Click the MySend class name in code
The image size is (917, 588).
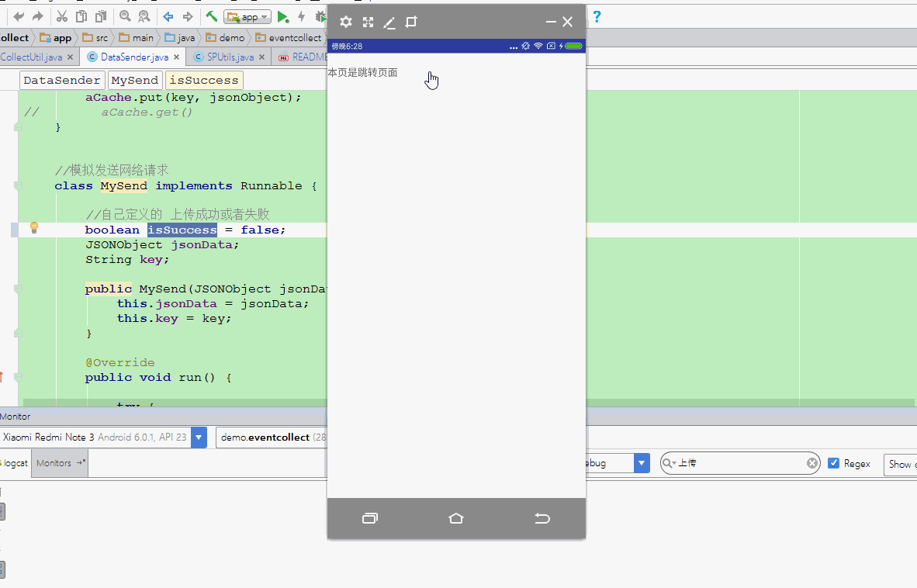[124, 186]
